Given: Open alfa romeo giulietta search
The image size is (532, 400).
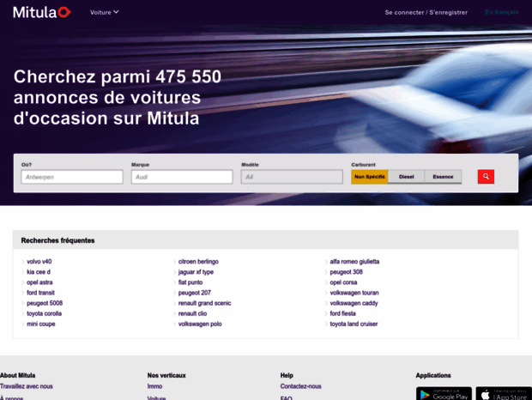Looking at the screenshot, I should [x=354, y=262].
